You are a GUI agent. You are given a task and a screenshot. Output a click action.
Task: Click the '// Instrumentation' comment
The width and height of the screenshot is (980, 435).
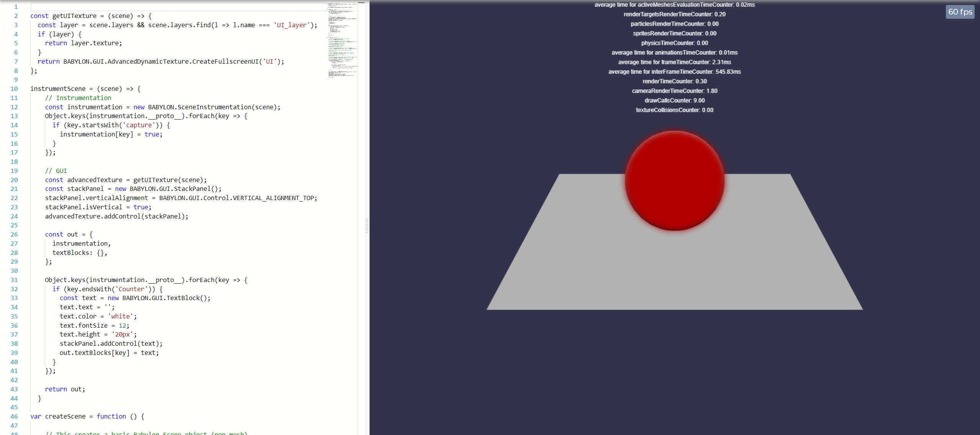pyautogui.click(x=78, y=98)
